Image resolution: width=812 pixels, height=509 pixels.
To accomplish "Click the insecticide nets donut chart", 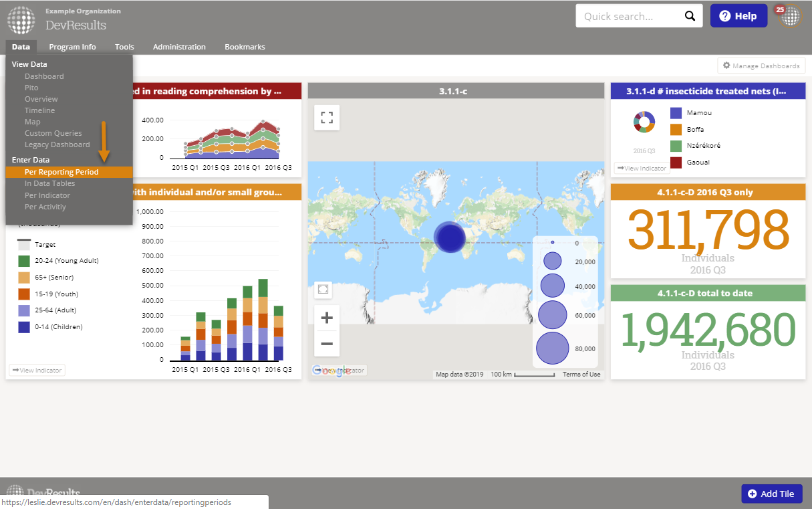I will [644, 122].
